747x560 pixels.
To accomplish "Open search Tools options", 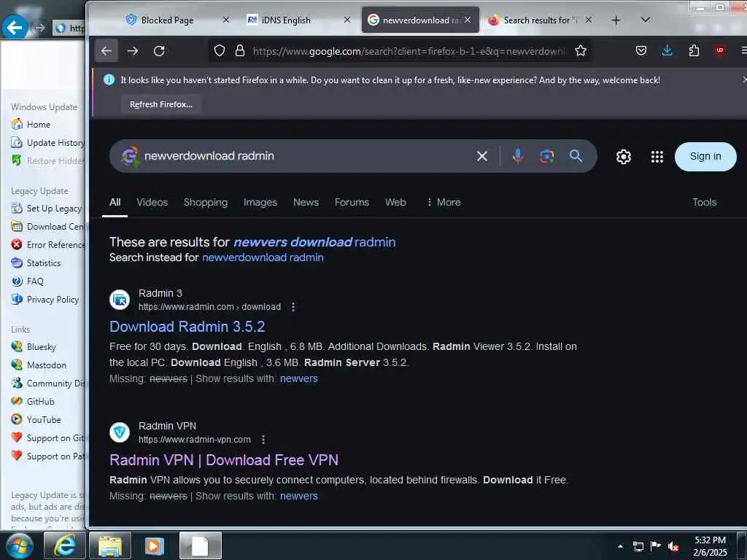I will [x=704, y=203].
